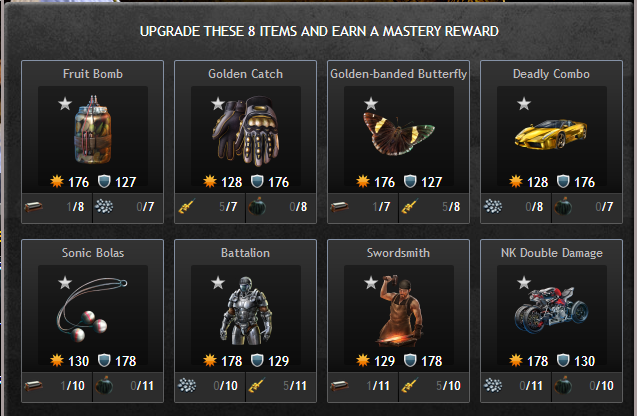Click the Golden-banded Butterfly title label
Viewport: 637px width, 416px height.
pyautogui.click(x=399, y=74)
